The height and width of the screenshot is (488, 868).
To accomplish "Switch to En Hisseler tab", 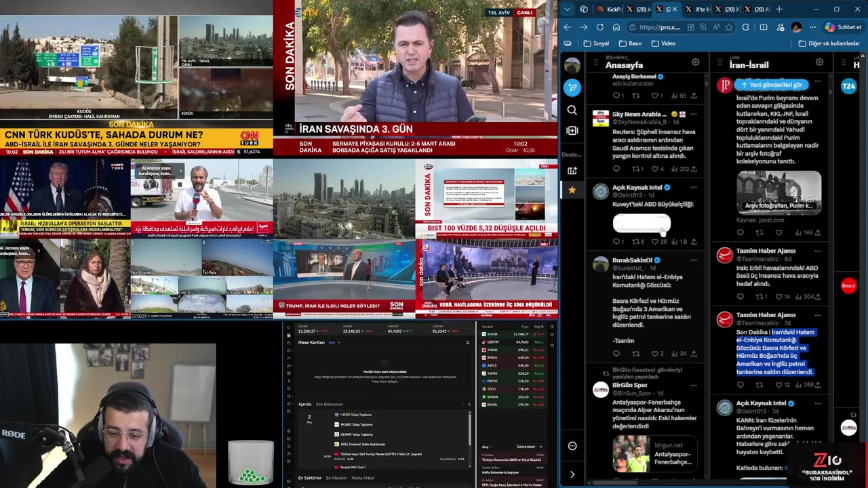I will point(336,478).
